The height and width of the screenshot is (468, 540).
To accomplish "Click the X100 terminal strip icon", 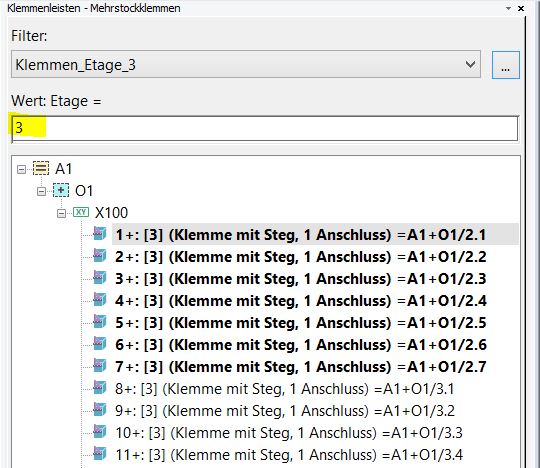I will point(81,212).
